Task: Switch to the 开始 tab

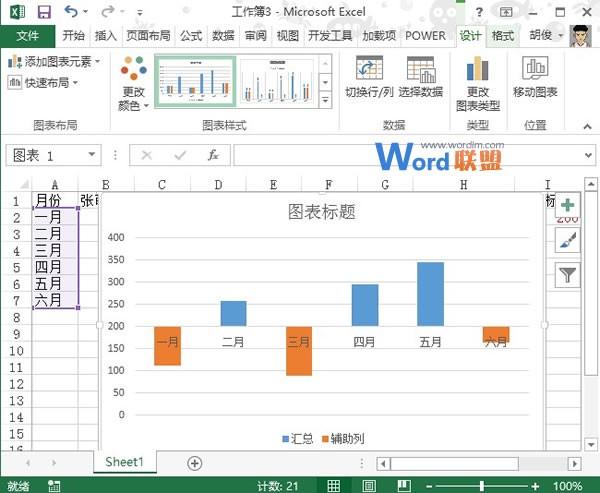Action: click(73, 36)
